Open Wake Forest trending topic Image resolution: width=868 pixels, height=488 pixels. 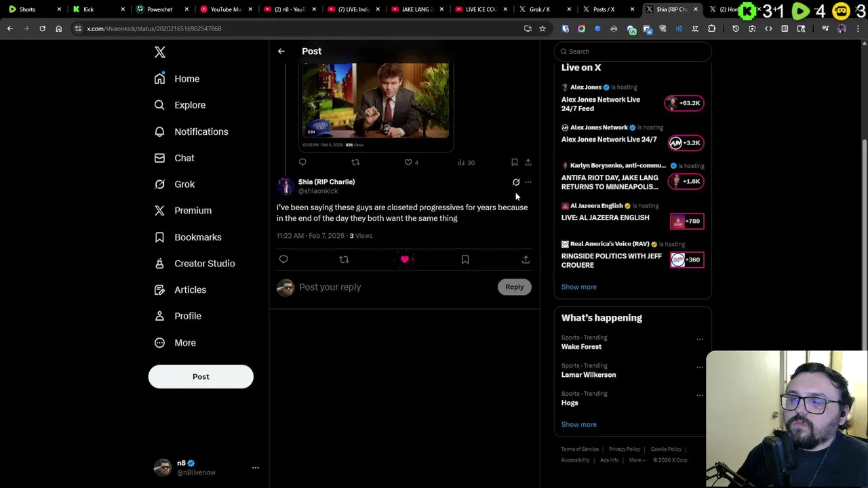tap(581, 346)
